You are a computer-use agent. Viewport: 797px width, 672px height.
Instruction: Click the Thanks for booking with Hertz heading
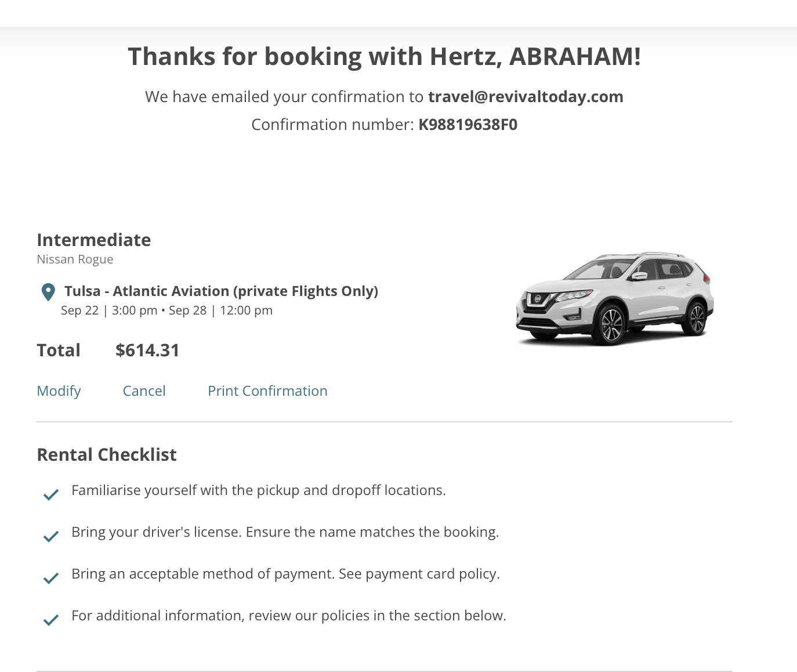pyautogui.click(x=384, y=57)
